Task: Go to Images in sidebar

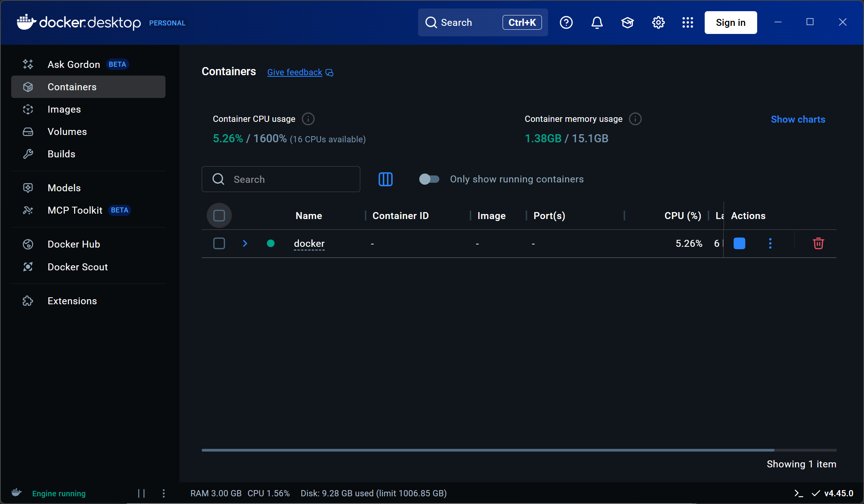Action: [x=64, y=110]
